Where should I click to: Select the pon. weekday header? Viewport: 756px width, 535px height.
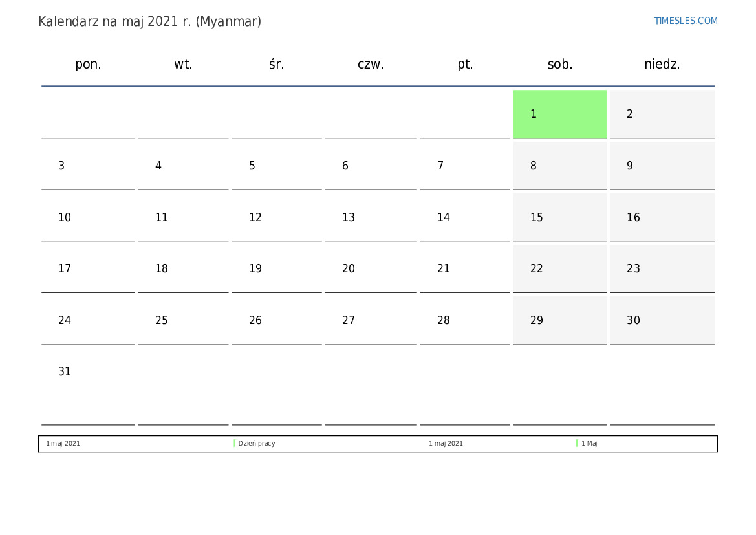(88, 64)
